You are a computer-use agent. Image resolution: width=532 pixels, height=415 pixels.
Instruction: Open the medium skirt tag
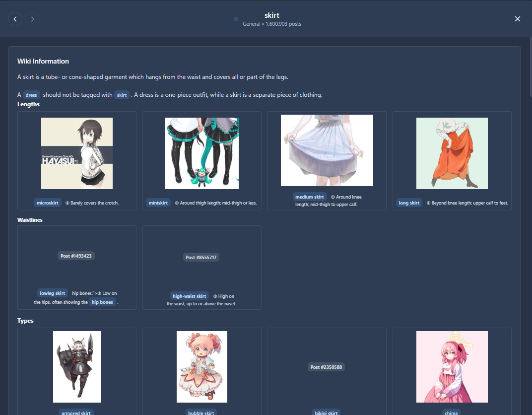[x=310, y=197]
